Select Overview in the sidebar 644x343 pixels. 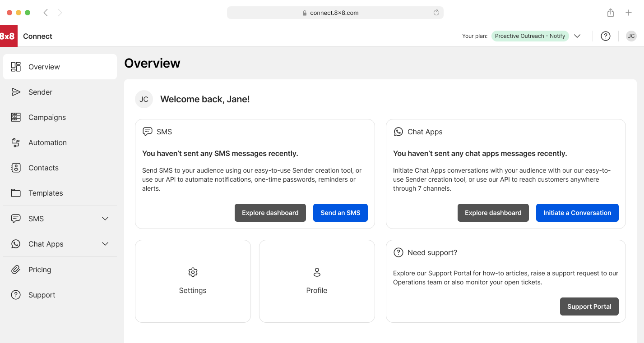(60, 67)
